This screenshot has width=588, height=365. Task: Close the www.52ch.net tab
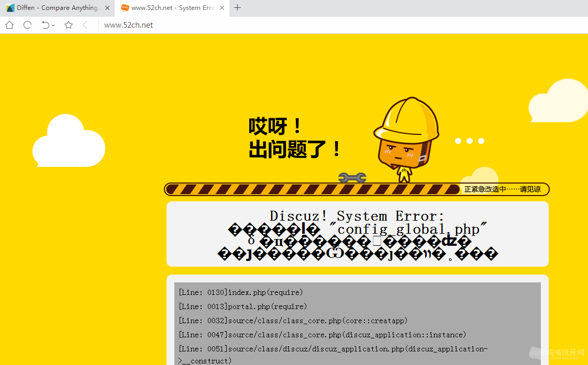222,8
